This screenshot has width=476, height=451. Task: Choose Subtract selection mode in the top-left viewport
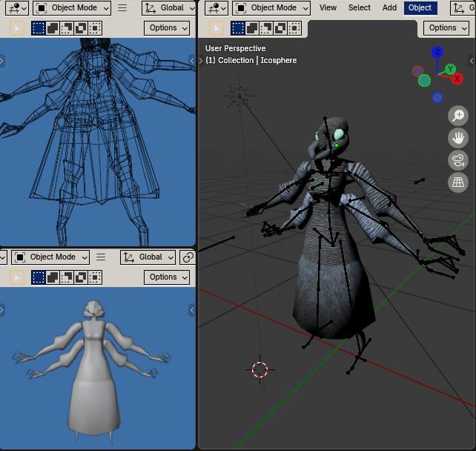[67, 28]
